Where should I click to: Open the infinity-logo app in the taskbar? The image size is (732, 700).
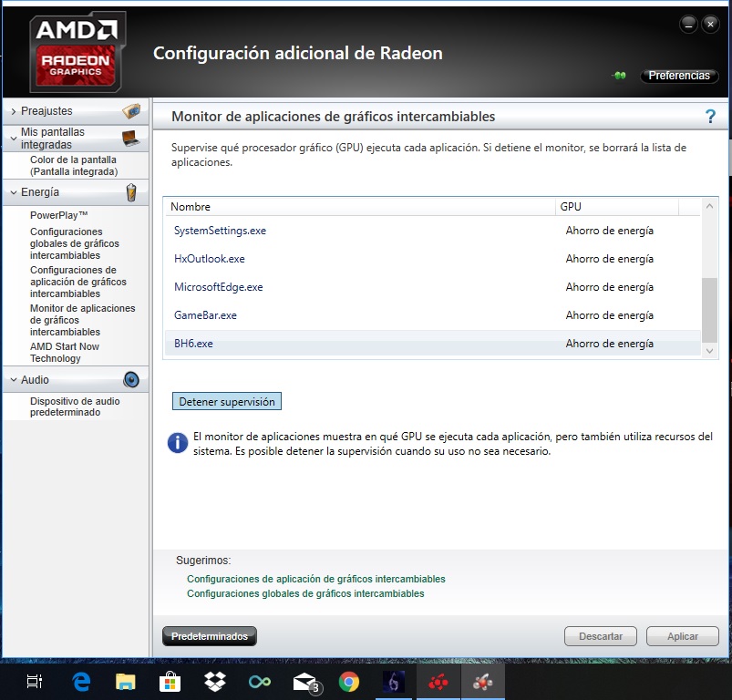260,683
